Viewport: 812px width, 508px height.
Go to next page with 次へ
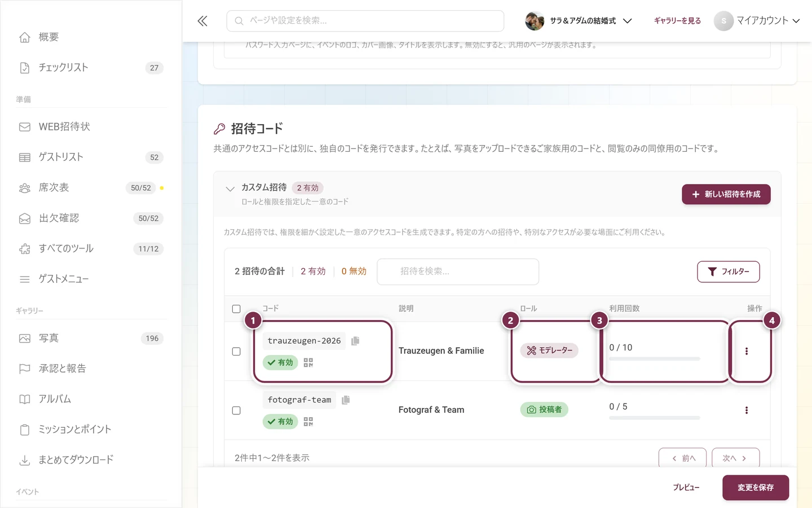(735, 458)
